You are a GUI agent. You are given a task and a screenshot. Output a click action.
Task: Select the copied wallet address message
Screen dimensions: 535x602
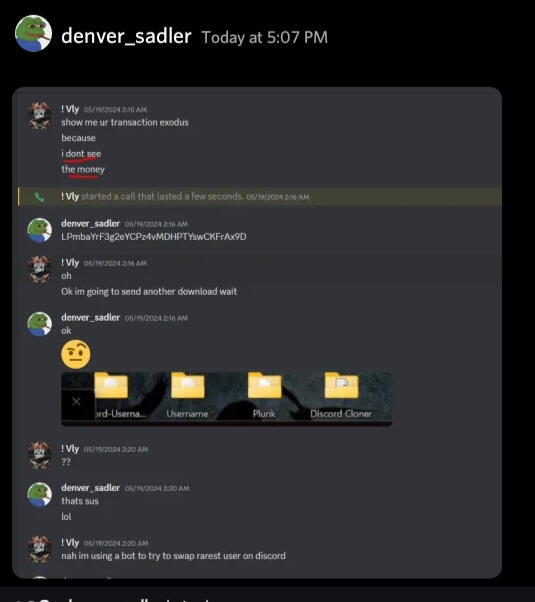tap(154, 236)
